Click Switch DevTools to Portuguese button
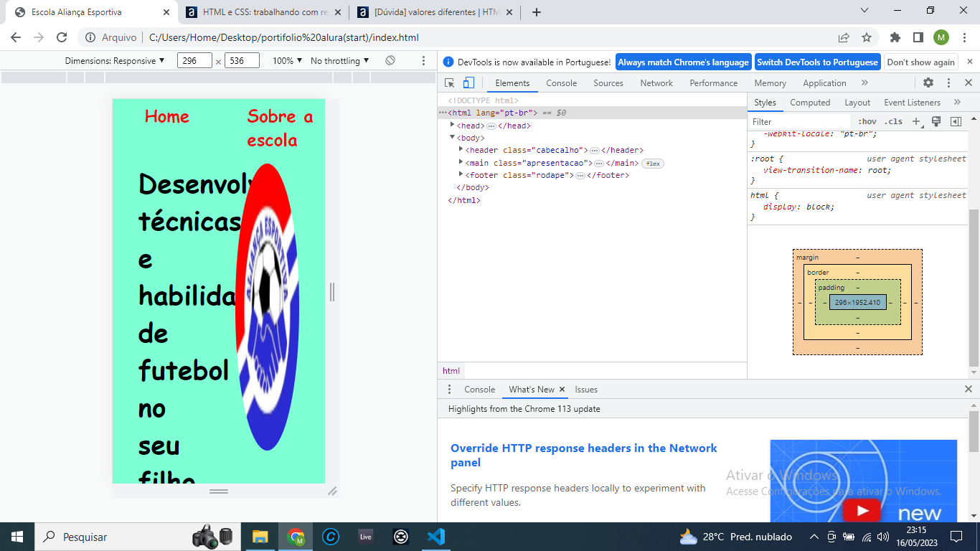The image size is (980, 551). (x=817, y=62)
